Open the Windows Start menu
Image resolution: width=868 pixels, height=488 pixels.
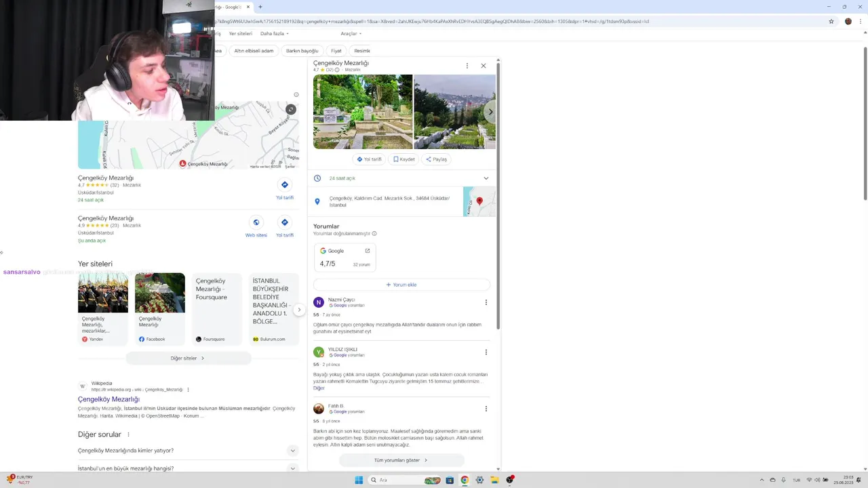359,480
